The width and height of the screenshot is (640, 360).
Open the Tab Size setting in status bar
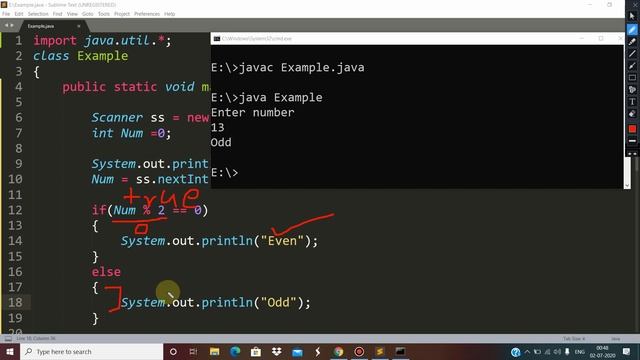[574, 339]
